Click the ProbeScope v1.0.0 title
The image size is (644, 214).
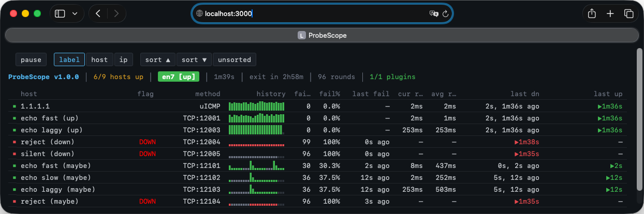click(x=44, y=77)
